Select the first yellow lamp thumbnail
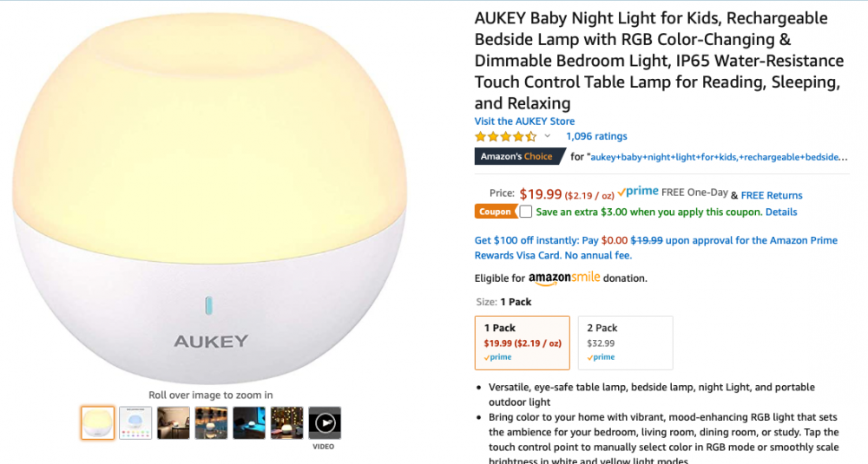 [x=98, y=422]
